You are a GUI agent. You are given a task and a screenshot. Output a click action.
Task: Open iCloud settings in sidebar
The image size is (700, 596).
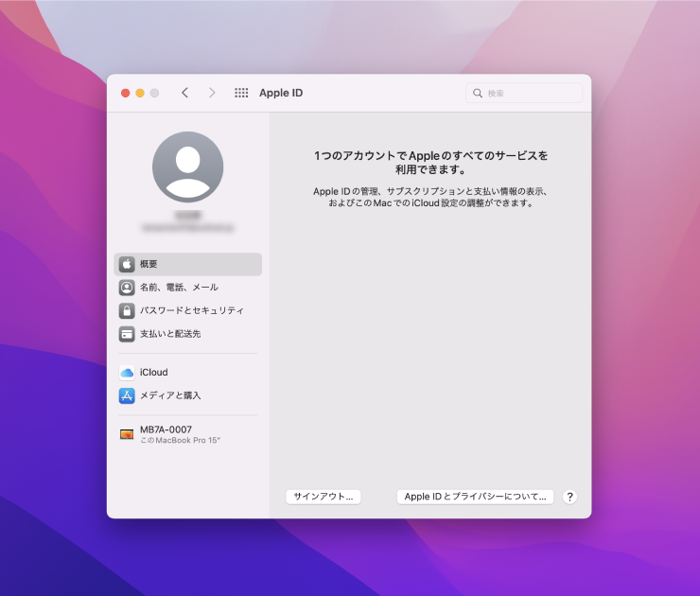tap(188, 373)
